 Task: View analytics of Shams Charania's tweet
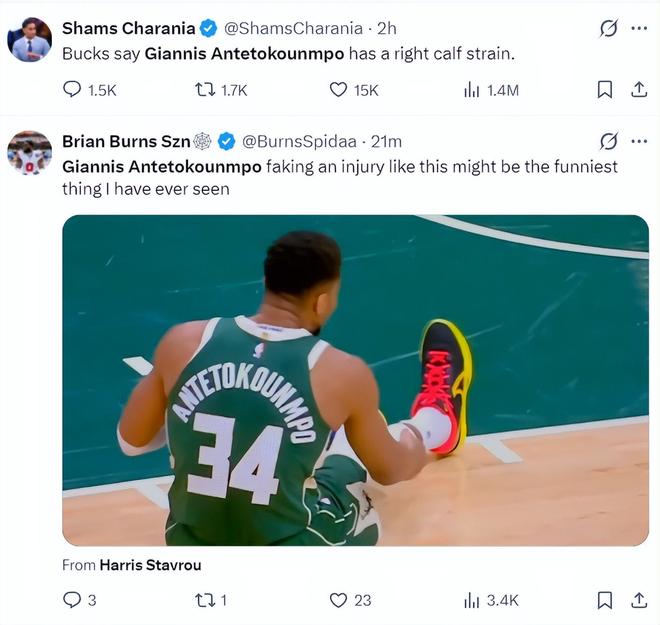(x=472, y=90)
